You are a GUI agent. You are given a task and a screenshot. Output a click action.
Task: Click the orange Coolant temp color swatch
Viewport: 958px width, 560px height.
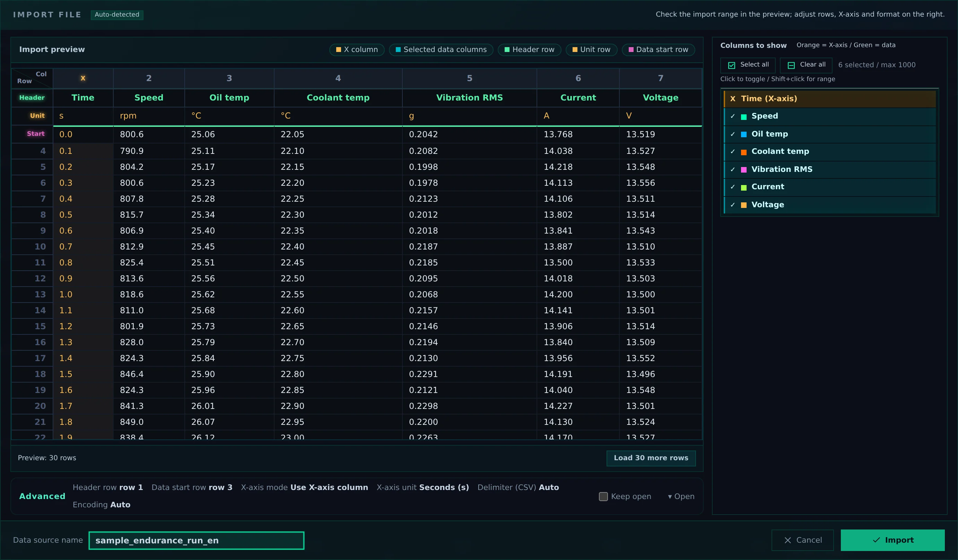(x=743, y=152)
